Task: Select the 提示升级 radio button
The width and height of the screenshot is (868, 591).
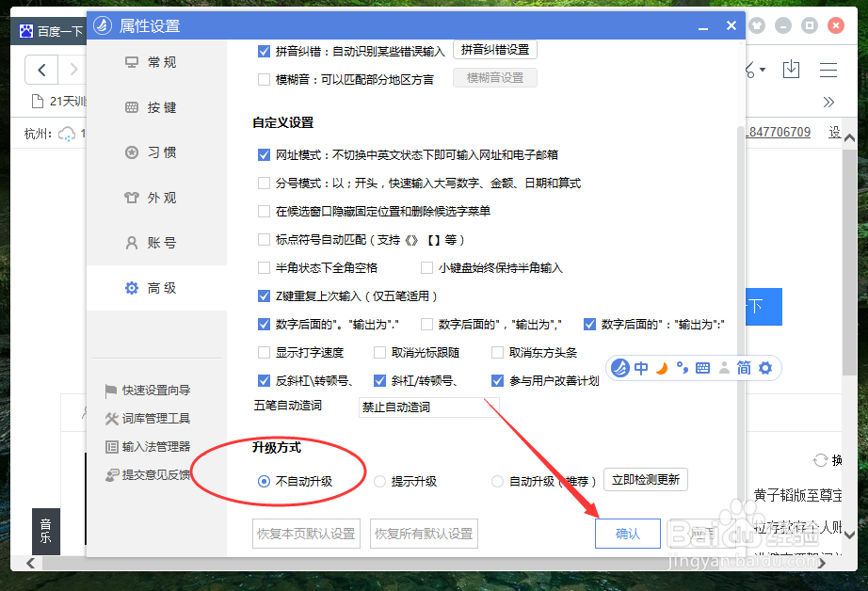Action: pos(379,481)
